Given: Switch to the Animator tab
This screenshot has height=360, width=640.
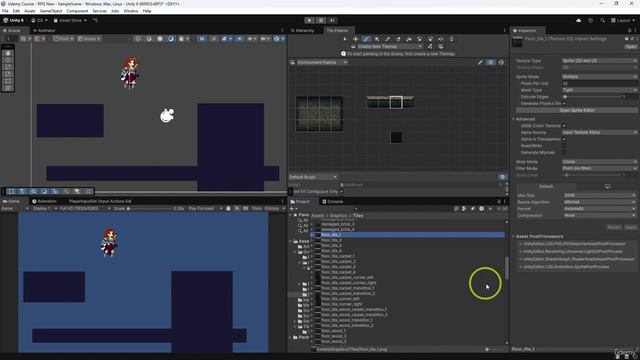Looking at the screenshot, I should pos(44,31).
